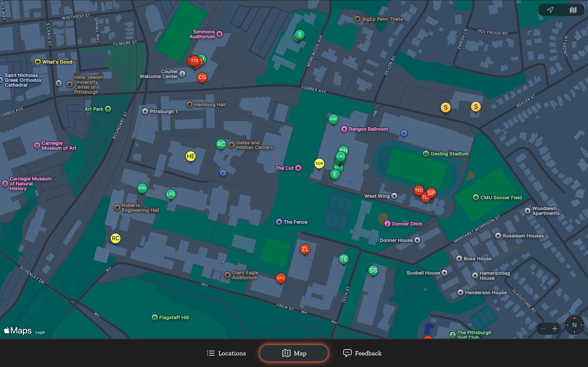Select the yellow HE map pin
588x367 pixels.
[190, 156]
